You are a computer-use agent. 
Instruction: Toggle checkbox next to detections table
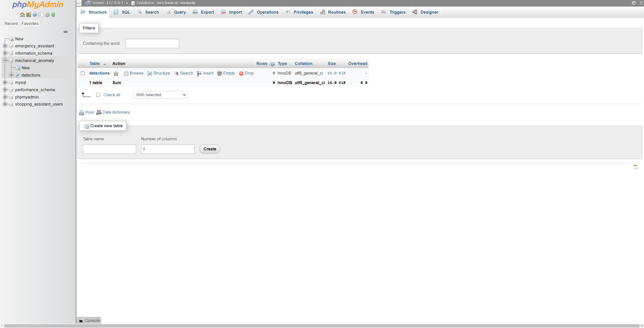[83, 73]
